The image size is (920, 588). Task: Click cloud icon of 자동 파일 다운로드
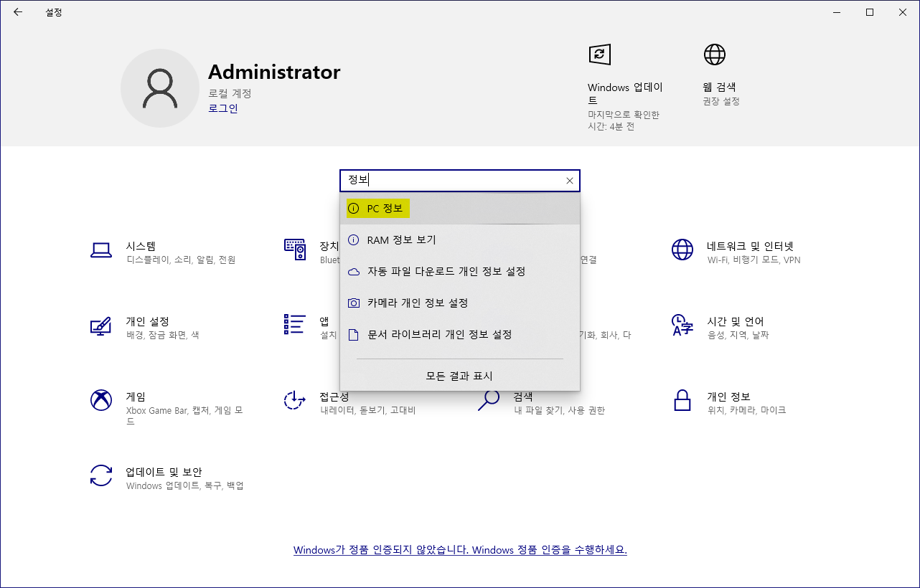pyautogui.click(x=353, y=272)
